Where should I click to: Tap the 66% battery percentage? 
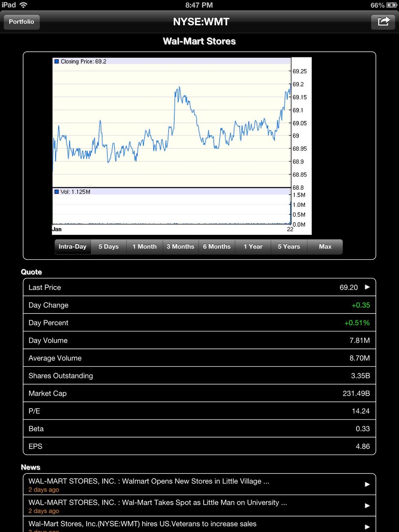[377, 5]
